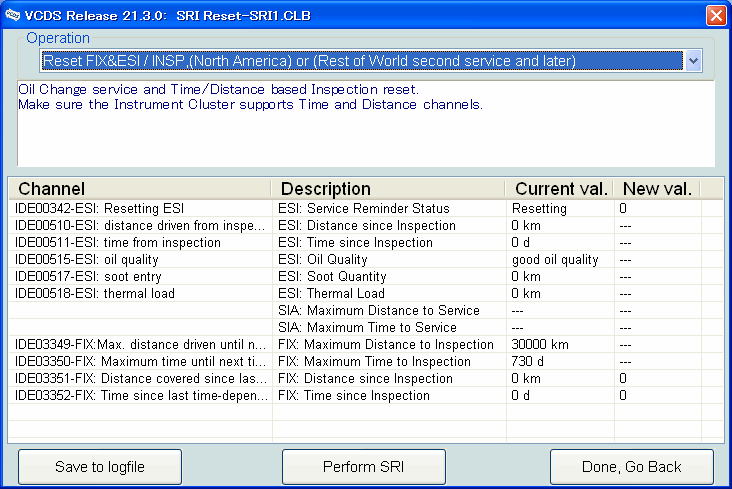Click SIA: Maximum Distance to Service description
This screenshot has width=732, height=489.
379,311
